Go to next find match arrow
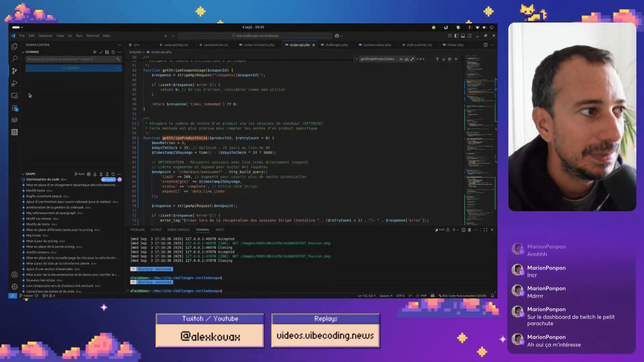 pyautogui.click(x=443, y=59)
